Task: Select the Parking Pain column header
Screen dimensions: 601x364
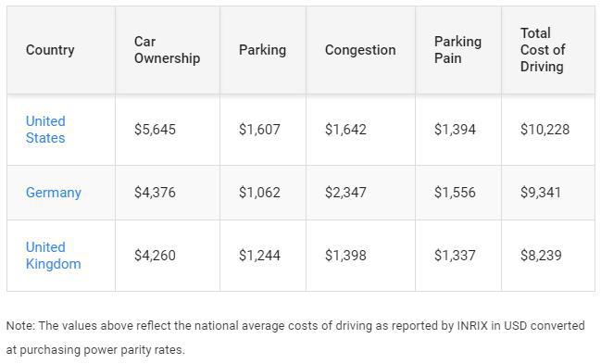Action: click(457, 50)
